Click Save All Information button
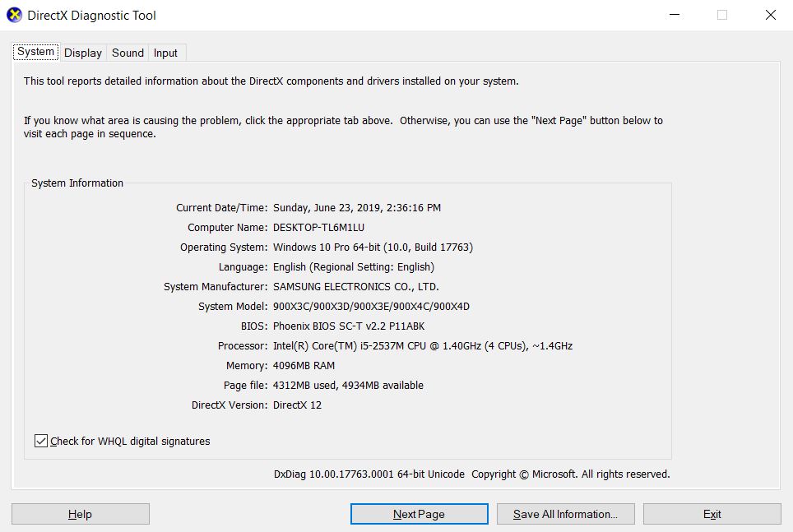793x532 pixels. click(565, 514)
